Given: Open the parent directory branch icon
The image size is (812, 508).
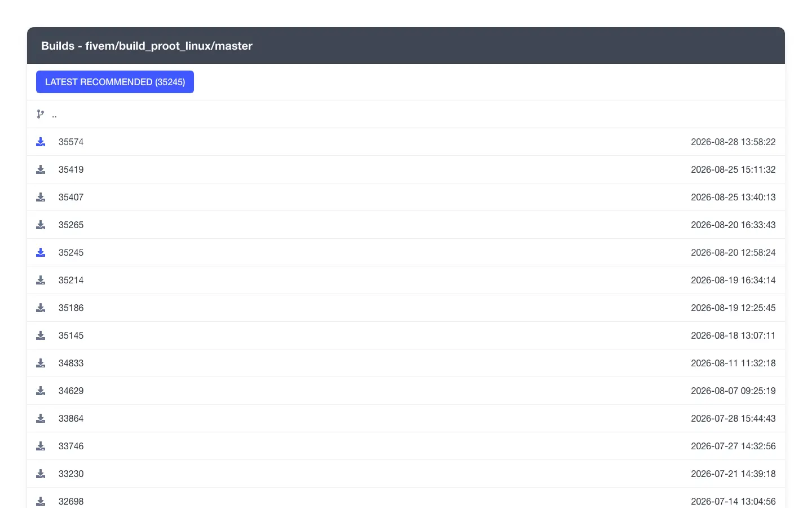Looking at the screenshot, I should [x=41, y=114].
